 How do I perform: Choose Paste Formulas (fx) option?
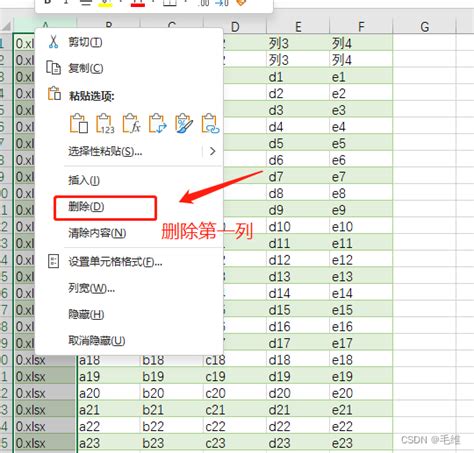[131, 123]
